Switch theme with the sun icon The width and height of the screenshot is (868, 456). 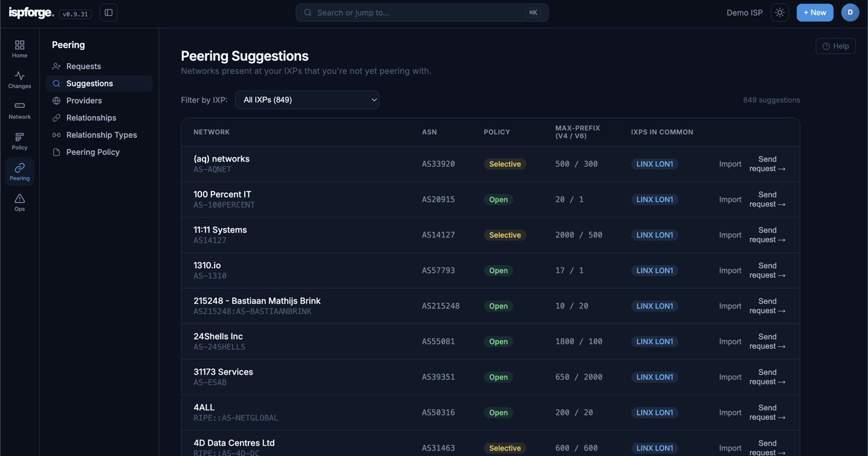pyautogui.click(x=780, y=13)
